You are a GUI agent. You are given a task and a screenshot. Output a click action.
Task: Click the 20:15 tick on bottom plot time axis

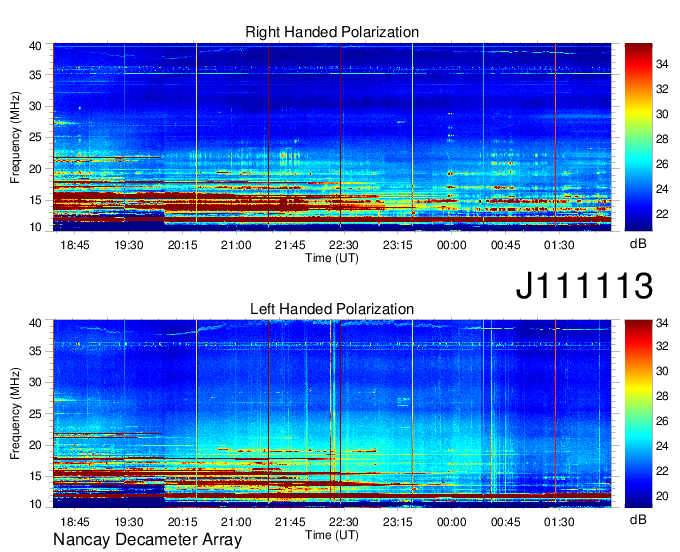click(x=183, y=522)
